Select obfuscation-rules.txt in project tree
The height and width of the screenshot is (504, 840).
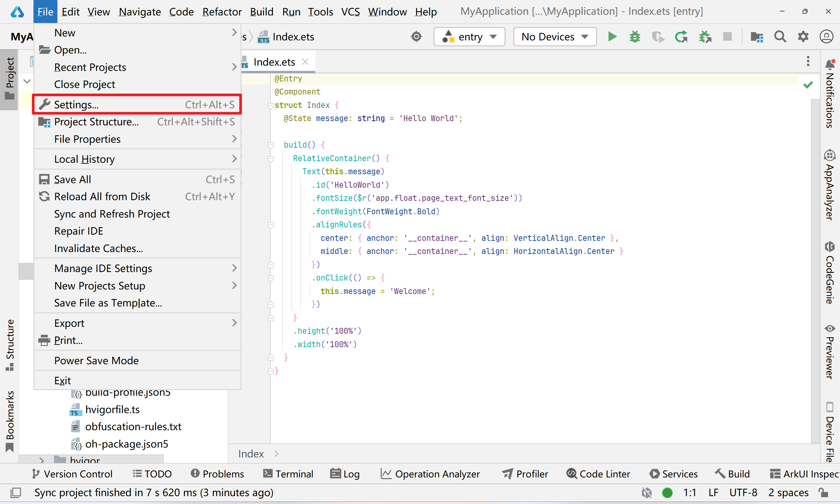click(133, 427)
